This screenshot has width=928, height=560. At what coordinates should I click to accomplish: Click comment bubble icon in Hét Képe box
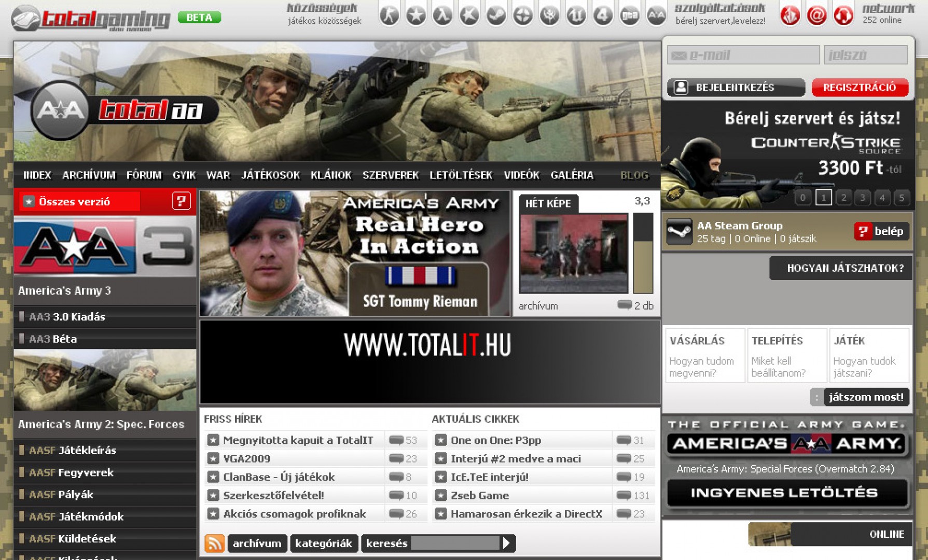625,305
